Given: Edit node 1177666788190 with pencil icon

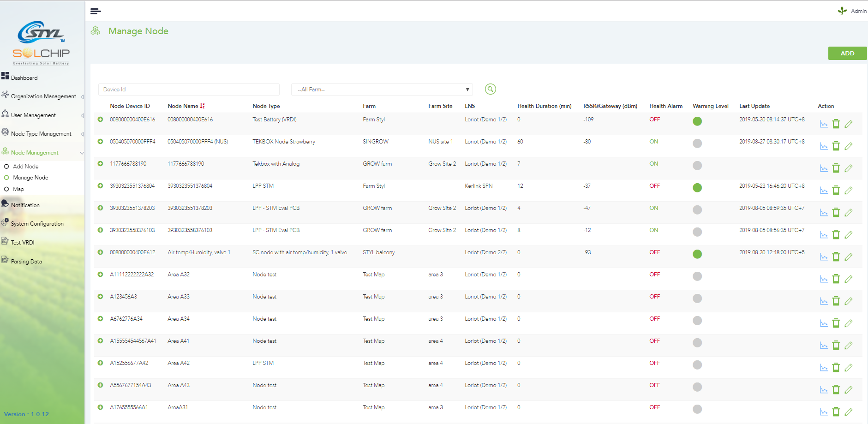Looking at the screenshot, I should [x=848, y=168].
